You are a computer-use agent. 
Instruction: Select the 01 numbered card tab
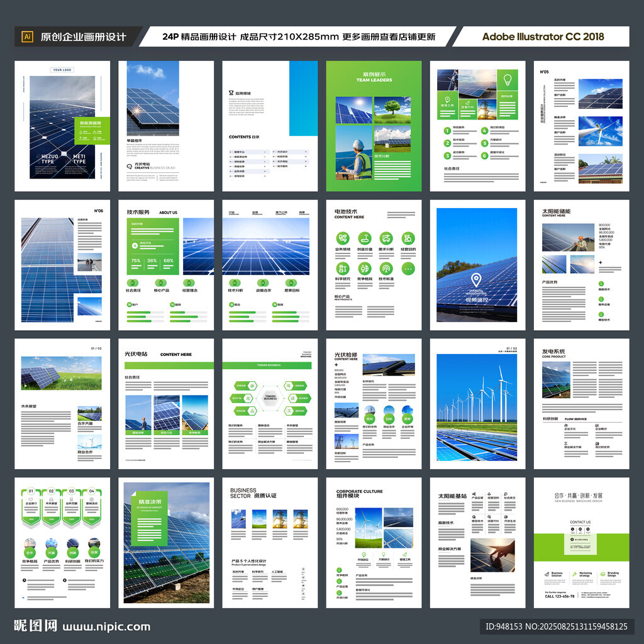point(31,508)
